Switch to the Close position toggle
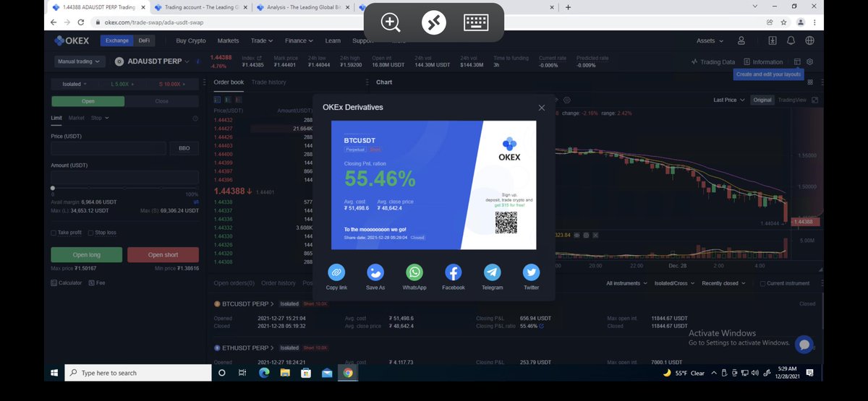868x401 pixels. point(161,101)
